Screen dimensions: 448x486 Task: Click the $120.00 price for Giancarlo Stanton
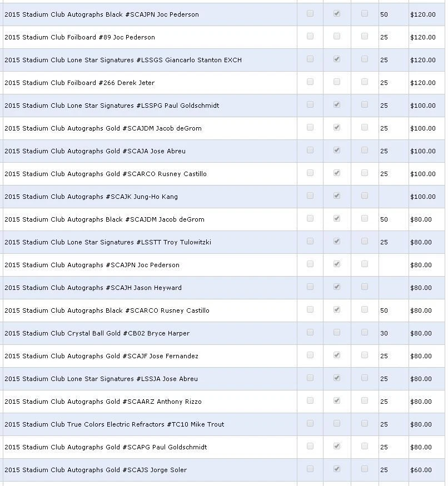(422, 60)
